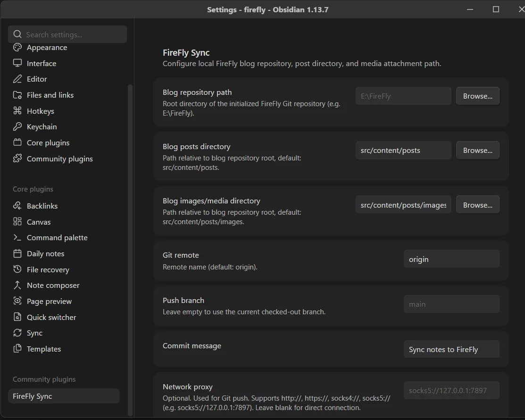Click the Community plugins puzzle icon
Screen dimensions: 525x420
point(17,159)
